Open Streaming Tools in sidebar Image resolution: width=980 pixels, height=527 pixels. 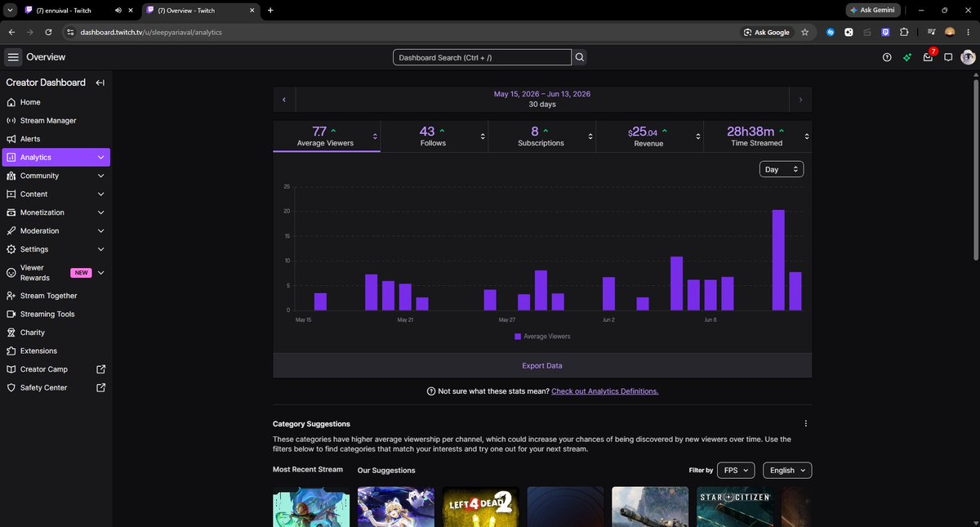[x=56, y=314]
